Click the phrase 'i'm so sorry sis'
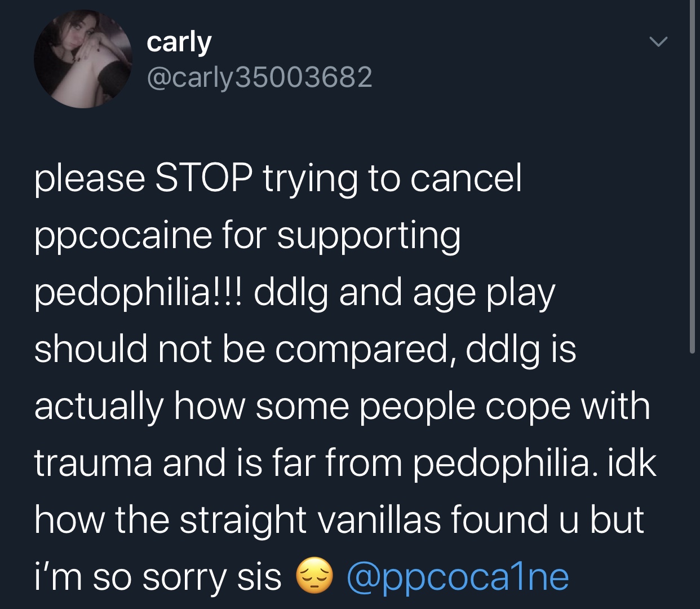The width and height of the screenshot is (700, 609). tap(158, 577)
